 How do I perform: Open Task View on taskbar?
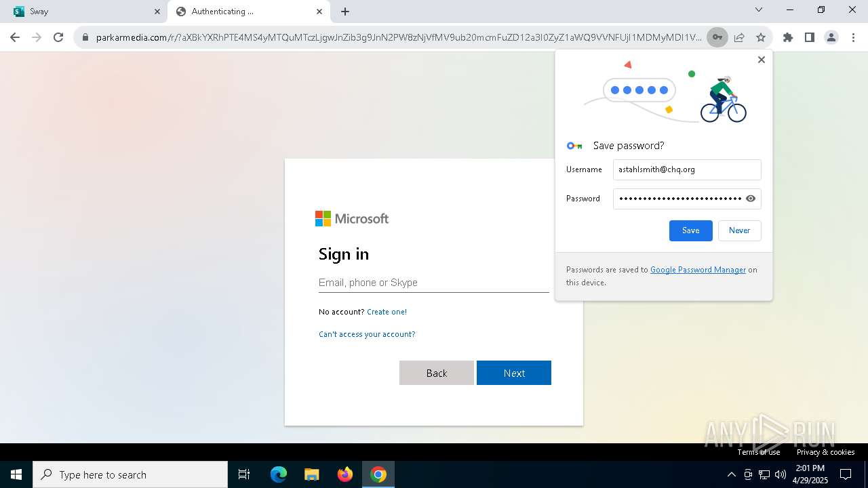pos(244,474)
